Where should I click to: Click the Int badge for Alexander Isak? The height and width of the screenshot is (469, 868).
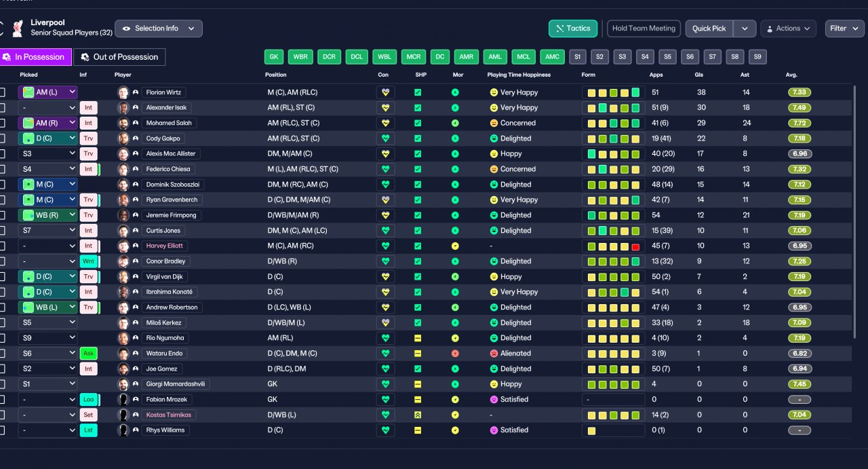click(x=88, y=108)
